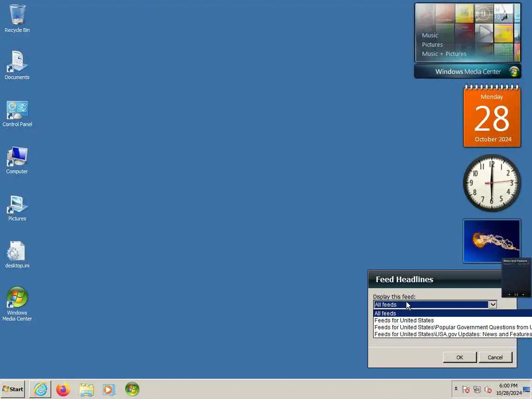The height and width of the screenshot is (399, 532).
Task: Click the jellyfish Slide Show gadget
Action: [492, 241]
